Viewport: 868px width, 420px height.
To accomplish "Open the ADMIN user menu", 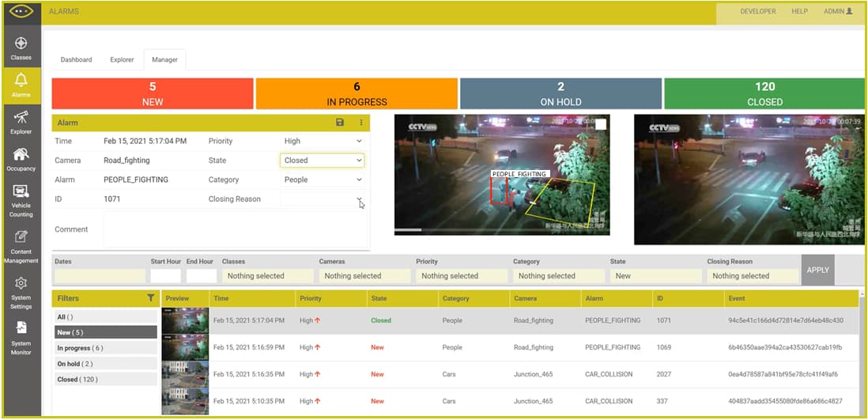I will click(x=837, y=11).
